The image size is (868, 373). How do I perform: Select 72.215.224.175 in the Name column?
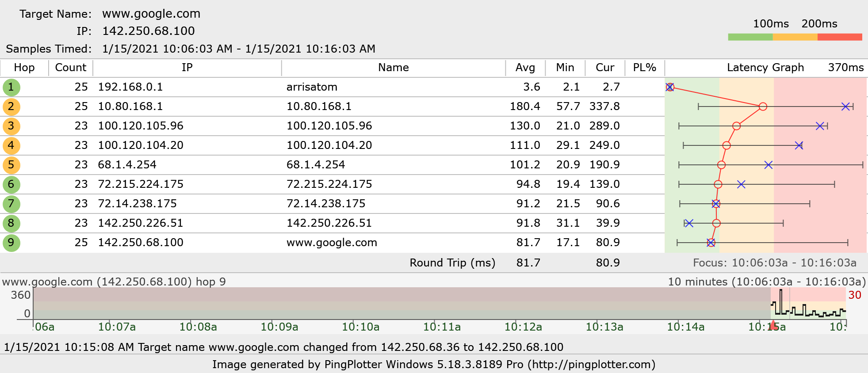coord(329,184)
